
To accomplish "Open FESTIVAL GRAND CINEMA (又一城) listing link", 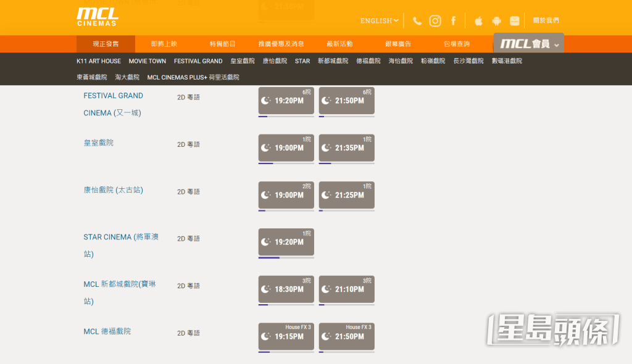I will click(x=114, y=104).
